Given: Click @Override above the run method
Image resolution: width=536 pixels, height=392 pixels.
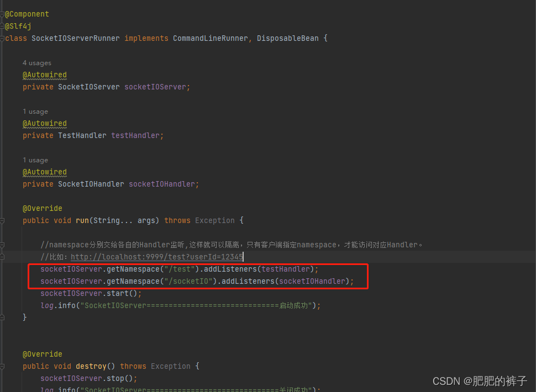Looking at the screenshot, I should (x=43, y=208).
